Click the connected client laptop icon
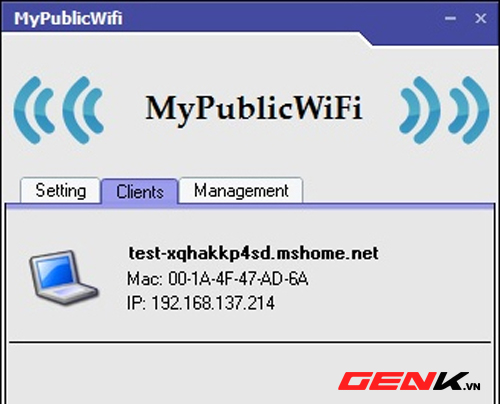Viewport: 500px width, 404px height. (x=64, y=277)
